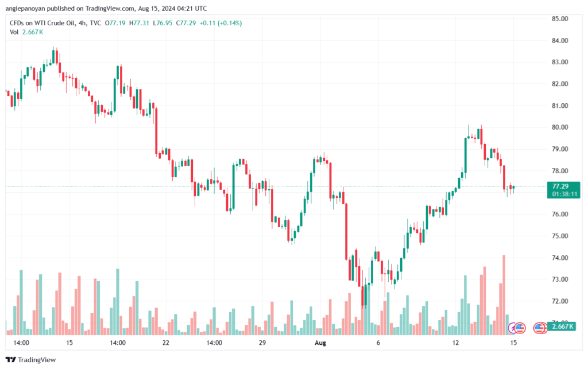This screenshot has width=588, height=369.
Task: Open the TradingView.com publisher link in header
Action: (x=110, y=8)
